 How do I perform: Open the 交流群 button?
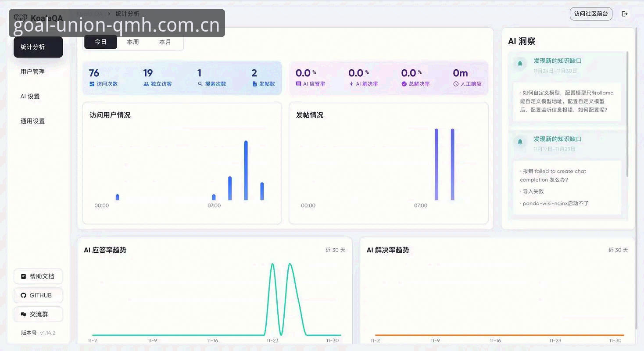pyautogui.click(x=38, y=314)
